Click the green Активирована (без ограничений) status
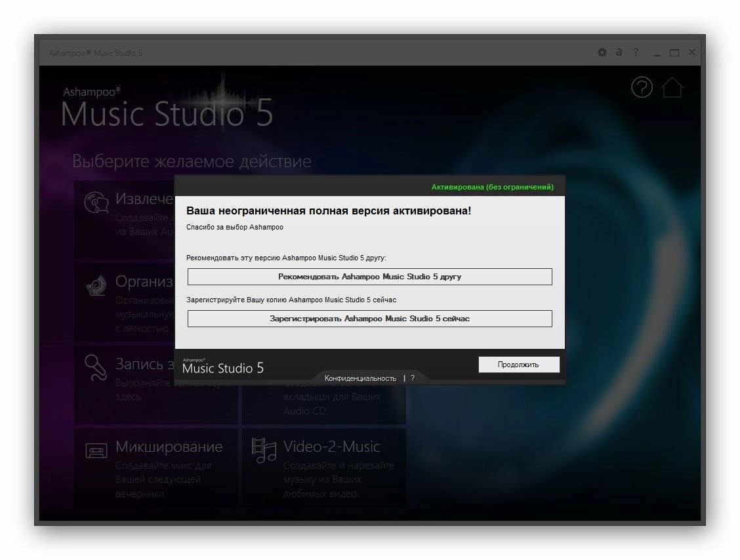 492,187
